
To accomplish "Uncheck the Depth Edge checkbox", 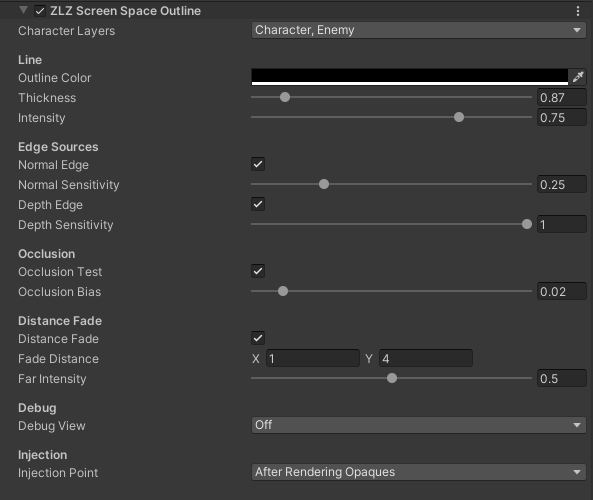I will point(258,204).
